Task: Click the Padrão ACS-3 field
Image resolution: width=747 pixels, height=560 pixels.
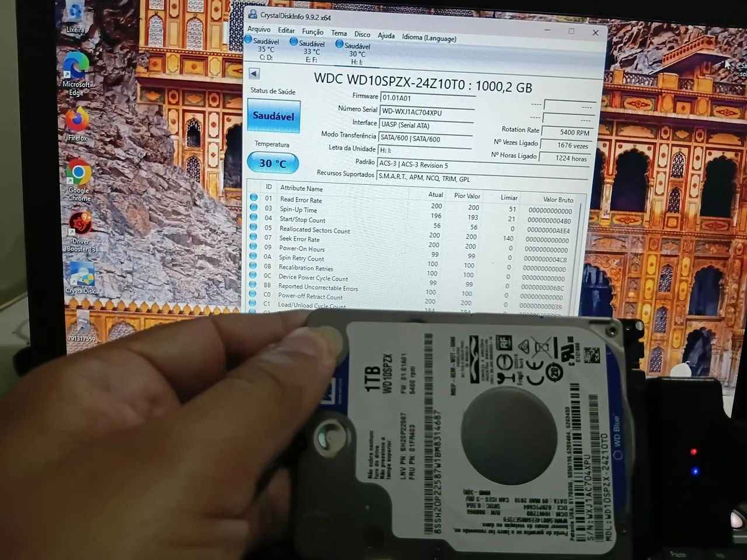Action: 482,166
